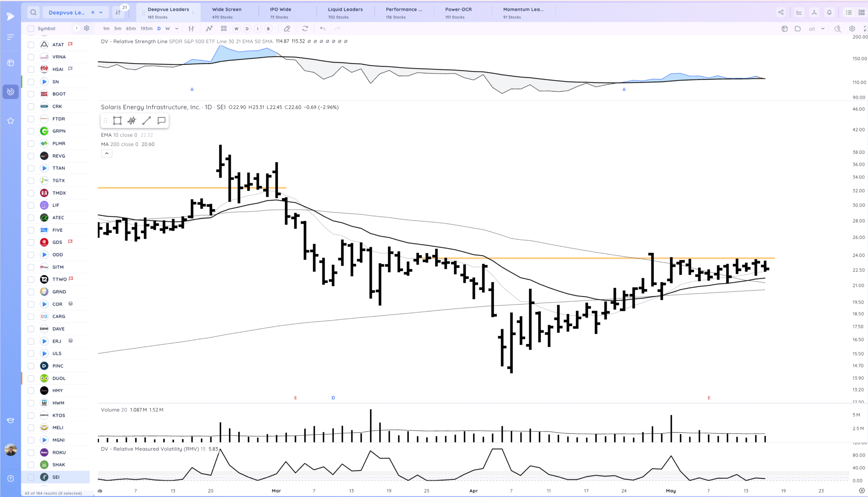Select the 65m timeframe button
868x497 pixels.
pyautogui.click(x=131, y=29)
